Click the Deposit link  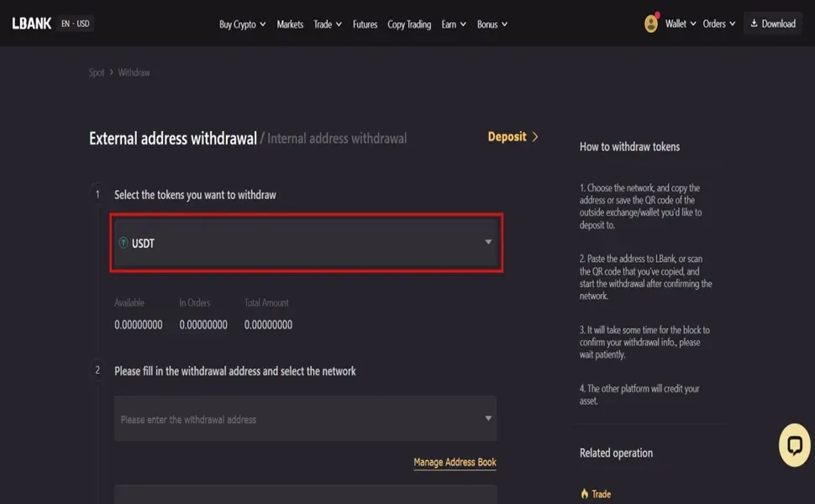click(507, 137)
